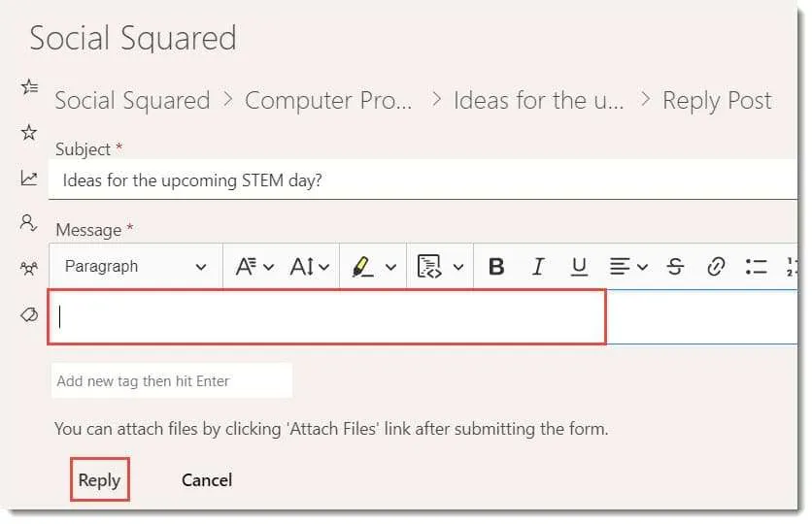812x524 pixels.
Task: Toggle italic formatting
Action: point(539,267)
